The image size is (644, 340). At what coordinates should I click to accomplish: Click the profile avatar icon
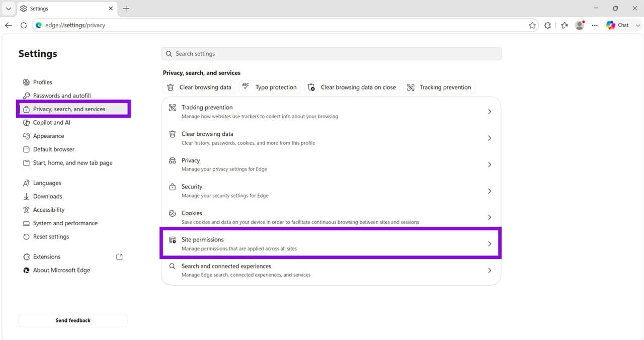click(580, 25)
